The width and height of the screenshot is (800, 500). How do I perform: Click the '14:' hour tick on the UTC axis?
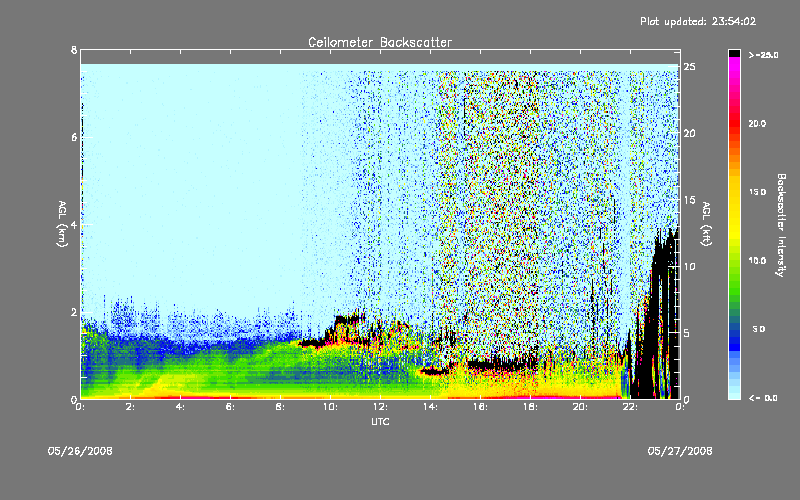430,407
